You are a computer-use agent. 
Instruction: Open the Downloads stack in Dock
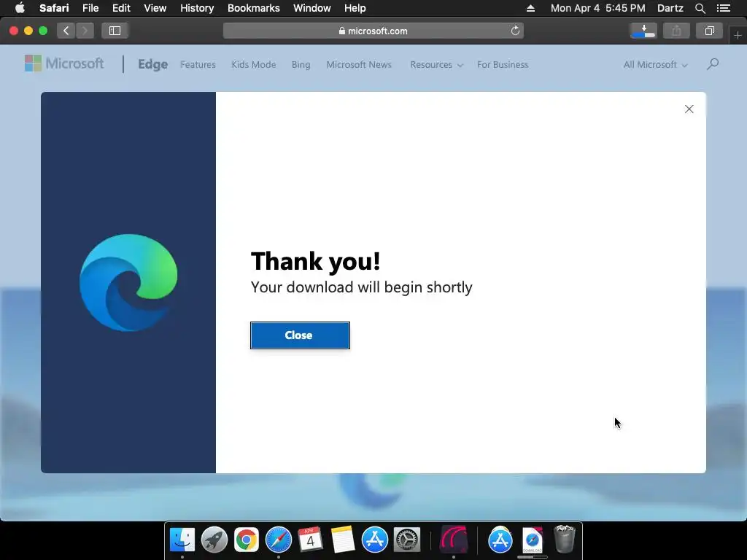532,540
